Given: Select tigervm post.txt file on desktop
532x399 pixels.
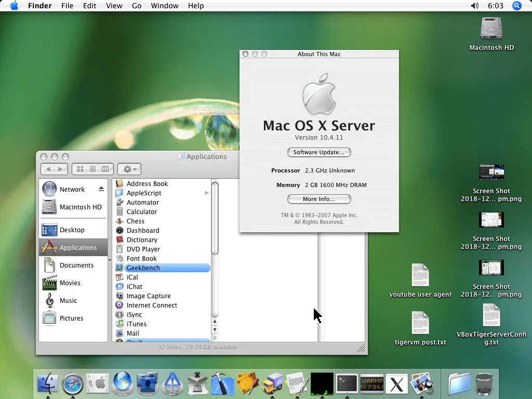Looking at the screenshot, I should tap(420, 328).
